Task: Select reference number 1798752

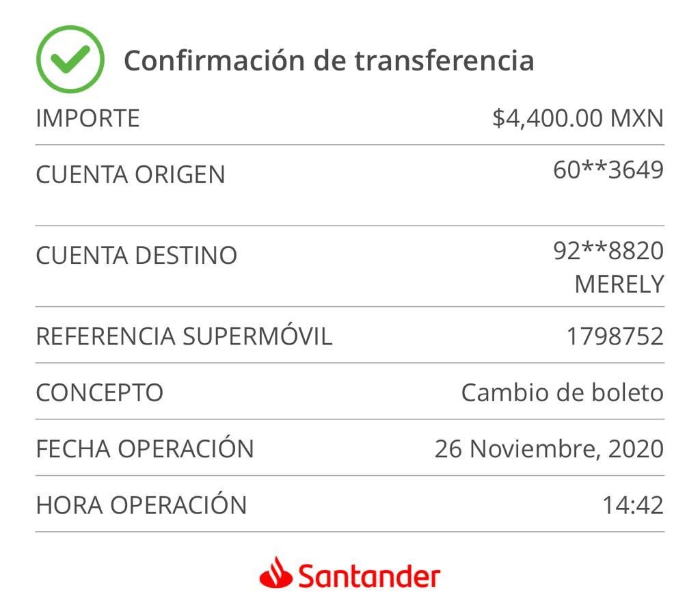Action: coord(615,336)
